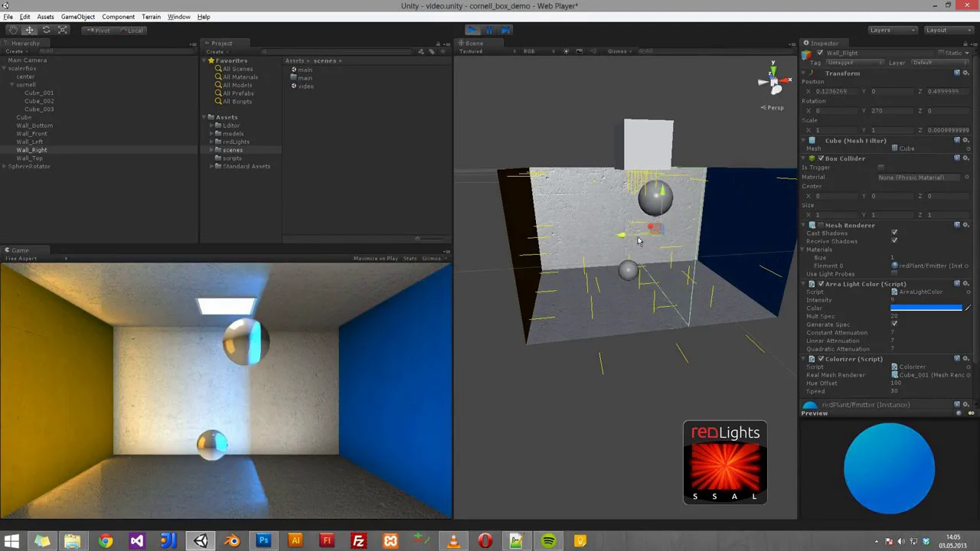Enable Use Light Probes checkbox
The height and width of the screenshot is (551, 980).
coord(894,274)
